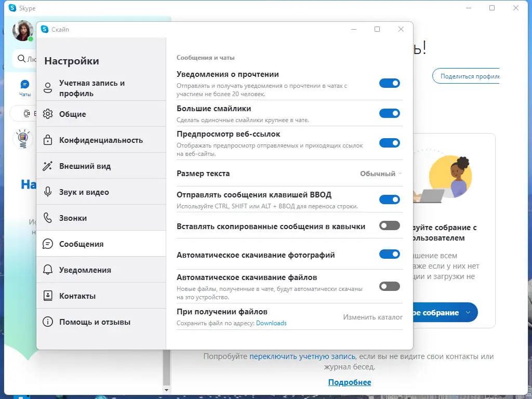Image resolution: width=532 pixels, height=399 pixels.
Task: Open Уведомления notification settings
Action: (x=83, y=270)
